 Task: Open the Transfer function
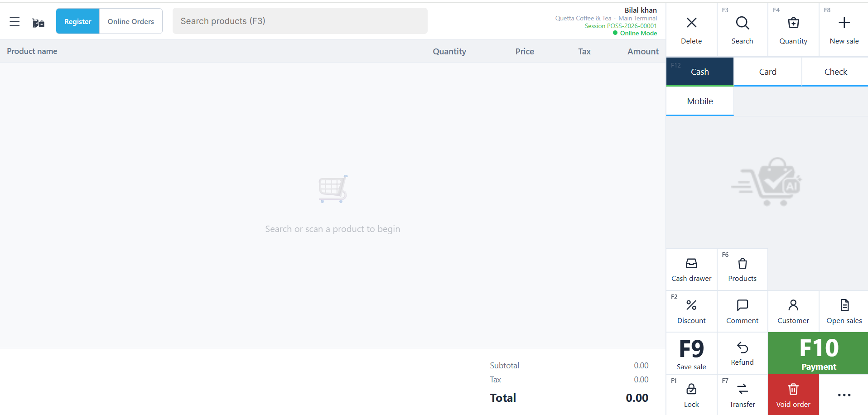(742, 395)
